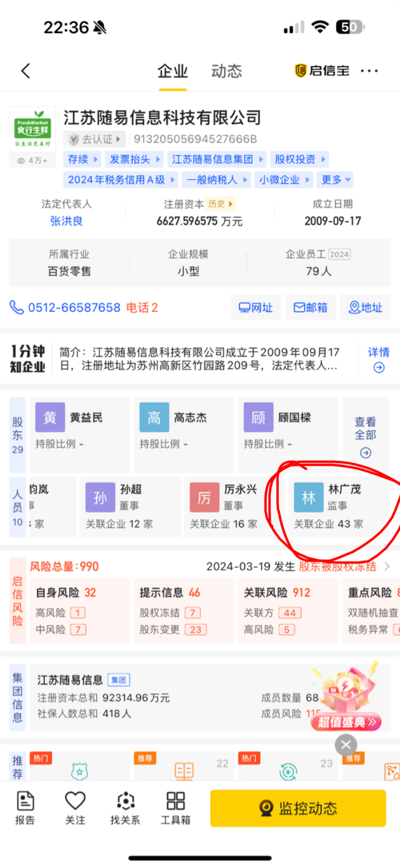Close the 超值盛典 promo popup
The height and width of the screenshot is (868, 400).
[346, 745]
